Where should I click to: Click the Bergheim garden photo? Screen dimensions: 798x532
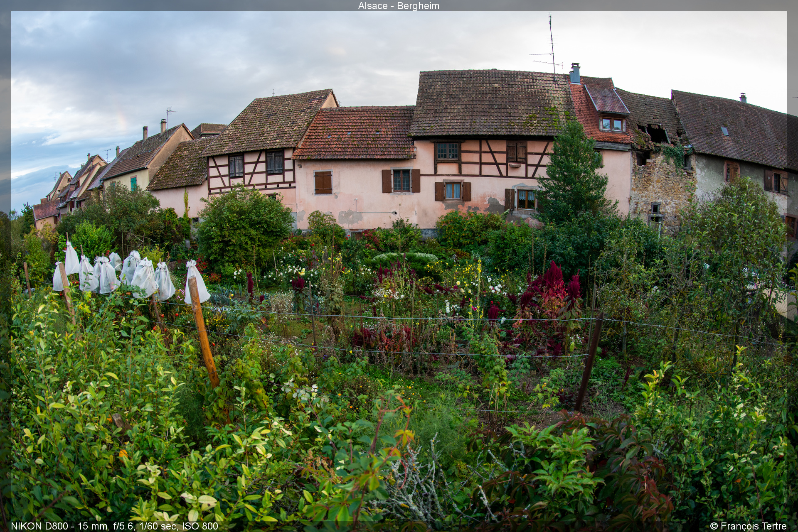point(399,266)
